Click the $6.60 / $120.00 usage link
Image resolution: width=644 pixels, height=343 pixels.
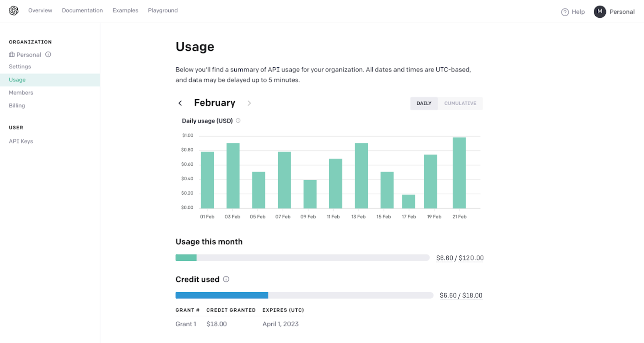click(x=460, y=258)
